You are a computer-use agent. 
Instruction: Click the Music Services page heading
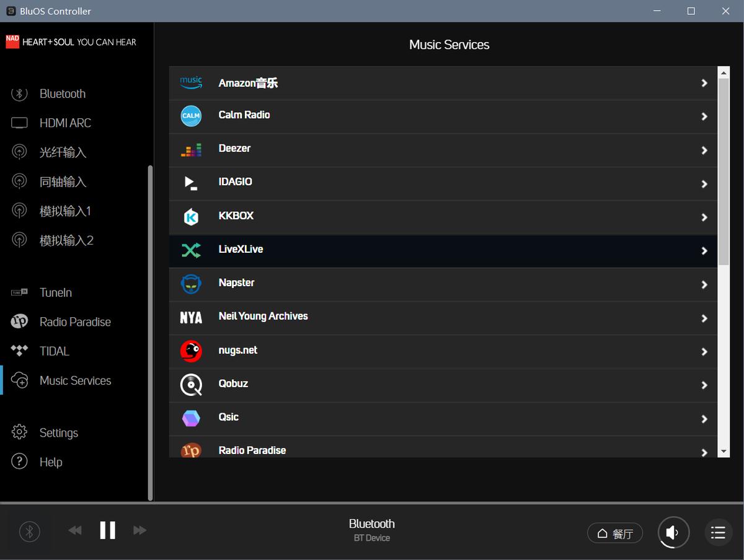[x=449, y=45]
